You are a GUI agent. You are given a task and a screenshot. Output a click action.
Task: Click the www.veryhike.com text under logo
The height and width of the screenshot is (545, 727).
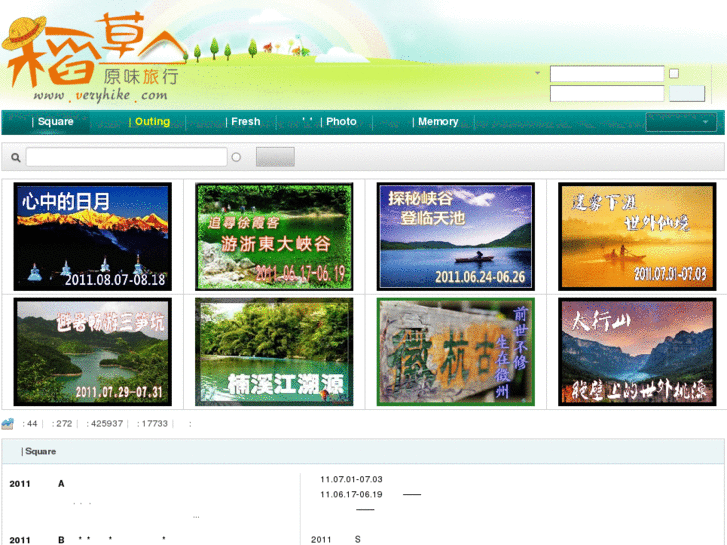pos(100,95)
